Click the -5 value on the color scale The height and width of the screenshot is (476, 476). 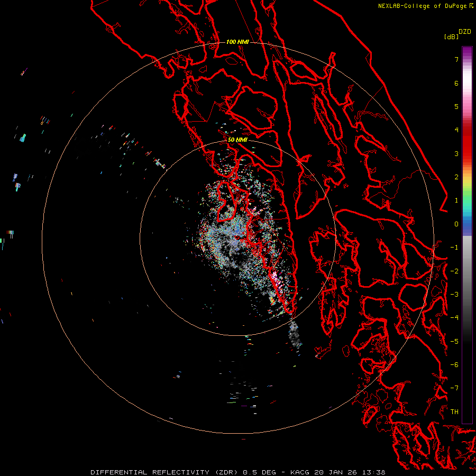[x=454, y=342]
